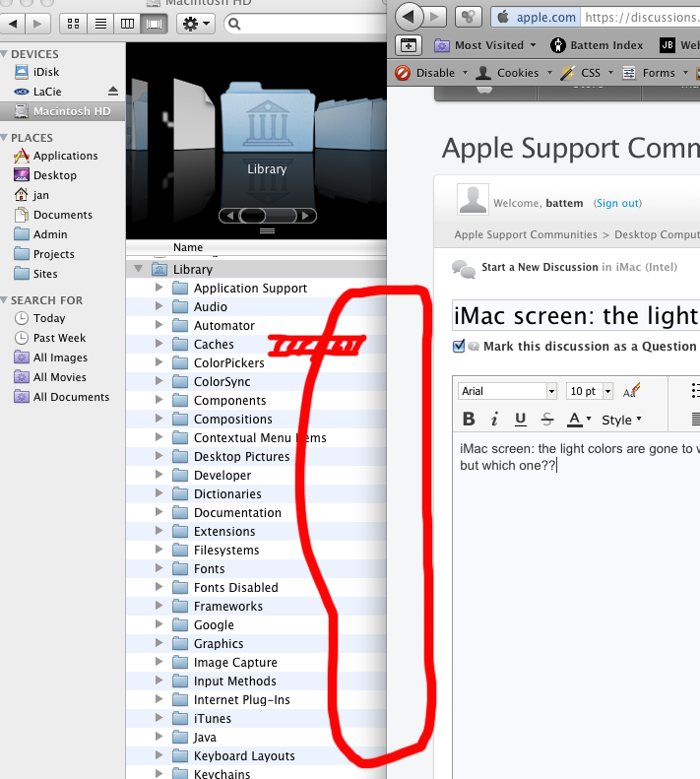Uncheck Mark this discussion as a Question

click(x=459, y=346)
